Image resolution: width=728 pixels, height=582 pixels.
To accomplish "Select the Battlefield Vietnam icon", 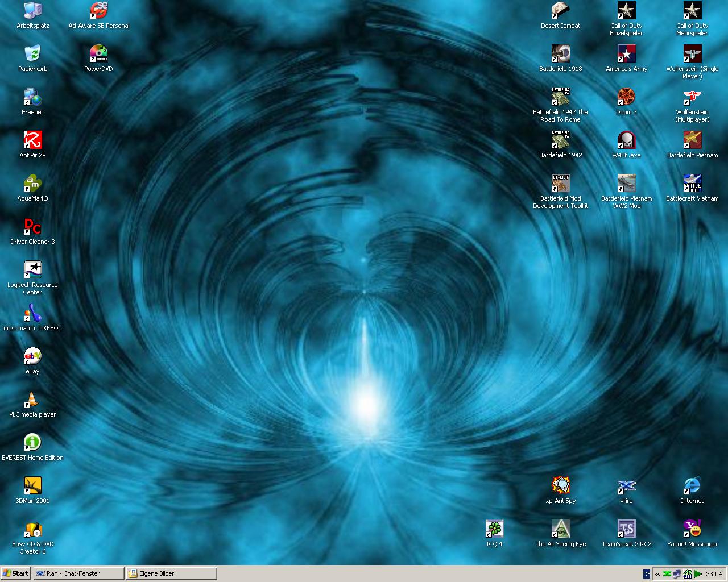I will (692, 141).
